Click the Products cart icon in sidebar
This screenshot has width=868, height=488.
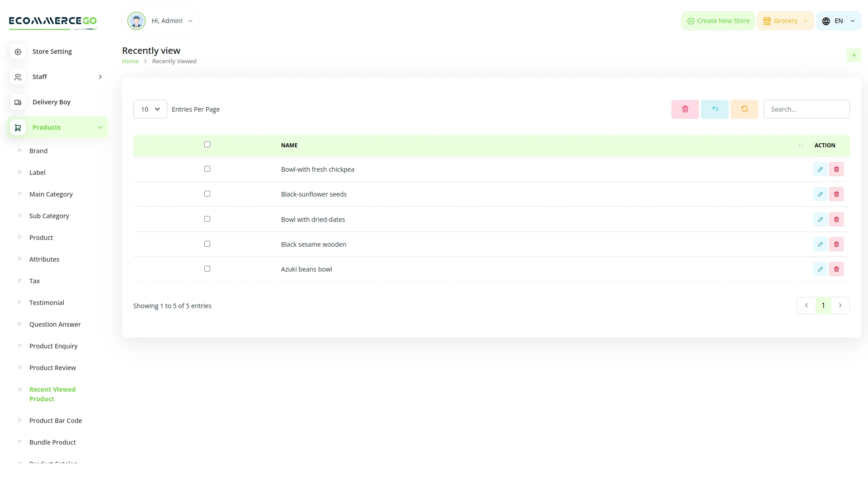(x=18, y=127)
